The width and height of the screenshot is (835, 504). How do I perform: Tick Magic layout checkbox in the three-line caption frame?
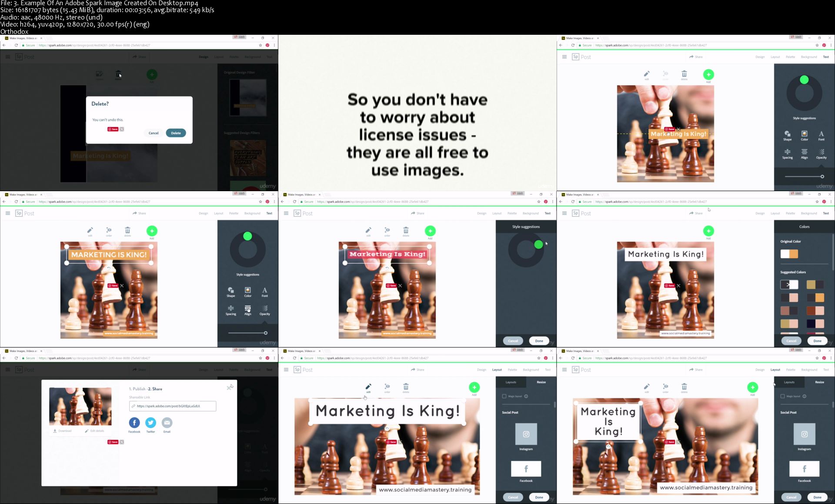tap(782, 396)
